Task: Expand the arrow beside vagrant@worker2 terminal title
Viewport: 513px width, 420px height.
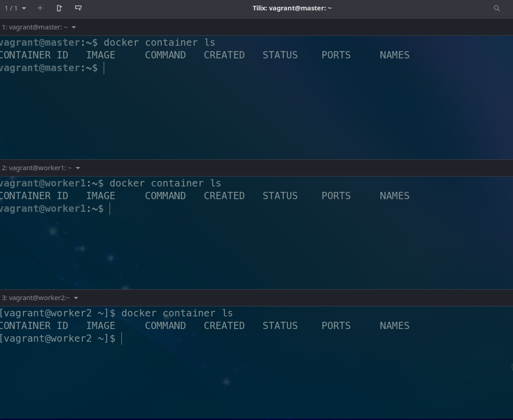Action: (x=76, y=298)
